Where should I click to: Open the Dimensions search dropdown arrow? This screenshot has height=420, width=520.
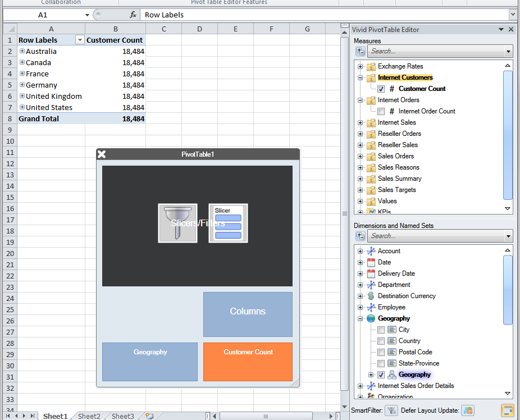508,236
